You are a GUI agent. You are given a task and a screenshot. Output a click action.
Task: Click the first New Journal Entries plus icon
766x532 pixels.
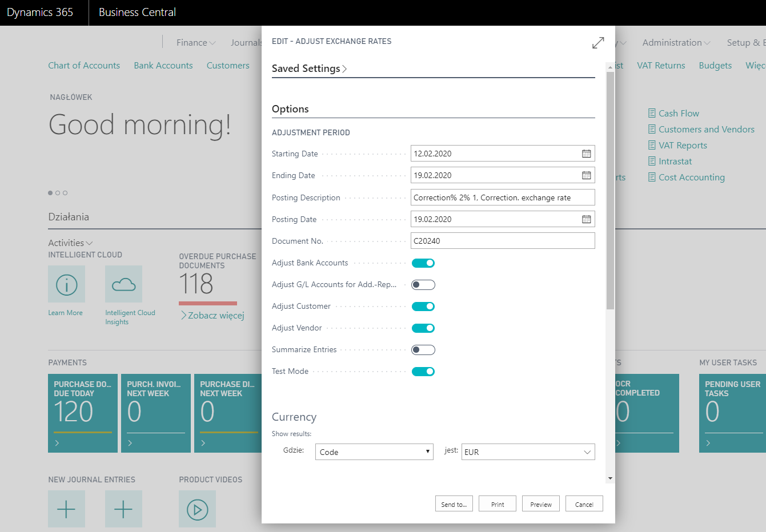(66, 509)
